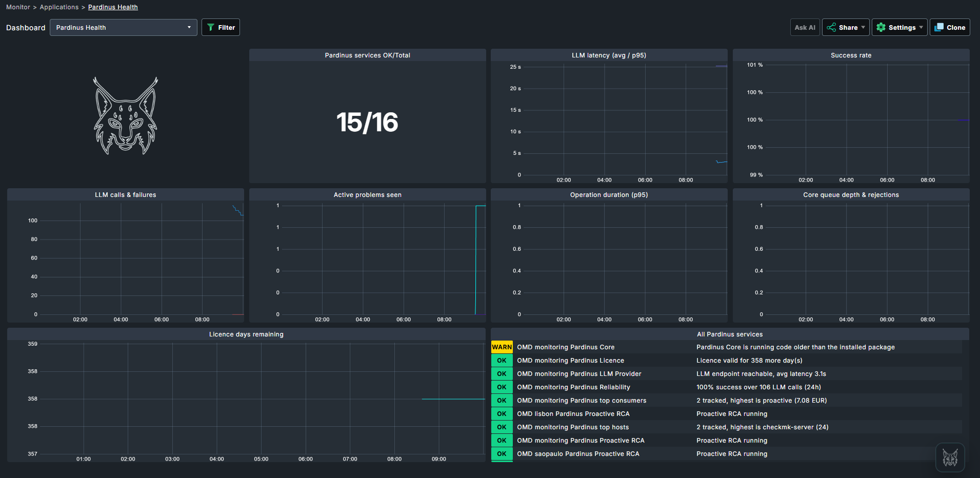Open the Pardinus Health breadcrumb link
Viewport: 980px width, 478px height.
tap(113, 7)
